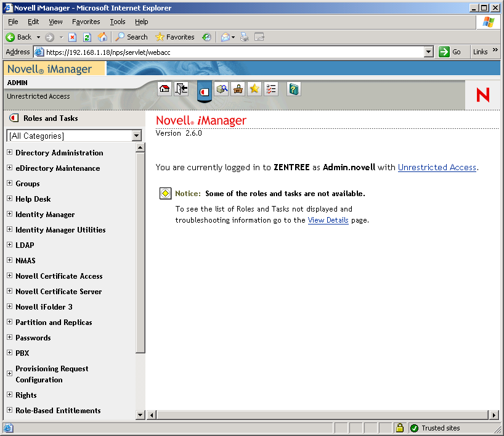
Task: Open View Objects with the magnifying glass cube icon
Action: pos(222,89)
